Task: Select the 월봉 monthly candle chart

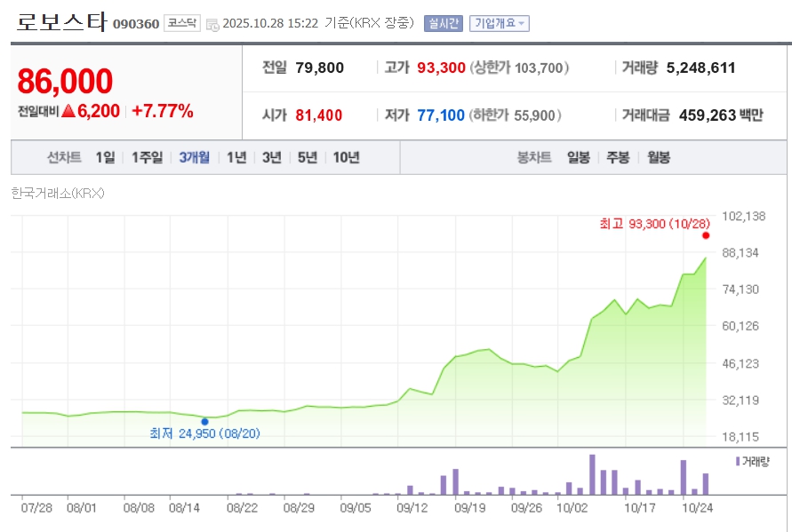Action: point(659,157)
